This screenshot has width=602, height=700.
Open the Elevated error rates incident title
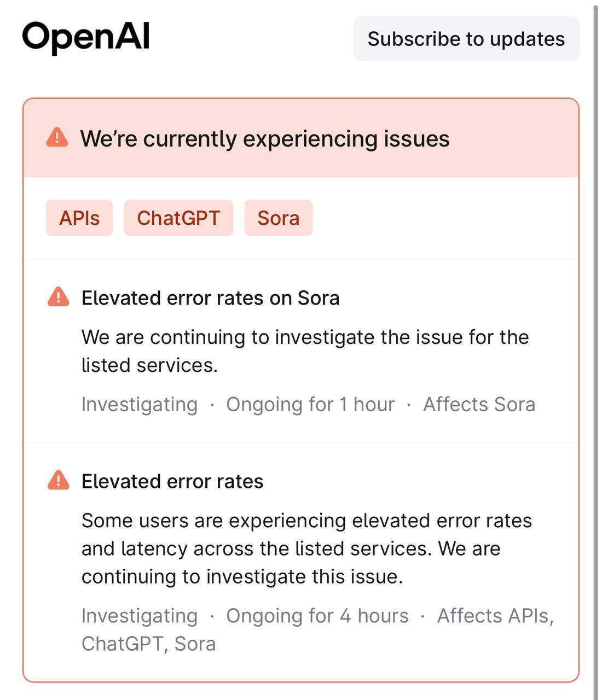(x=172, y=481)
